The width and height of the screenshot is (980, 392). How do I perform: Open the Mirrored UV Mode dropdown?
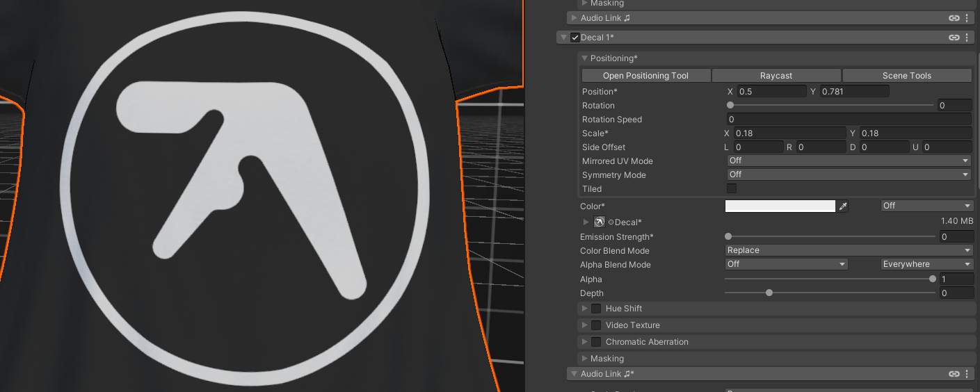[849, 161]
